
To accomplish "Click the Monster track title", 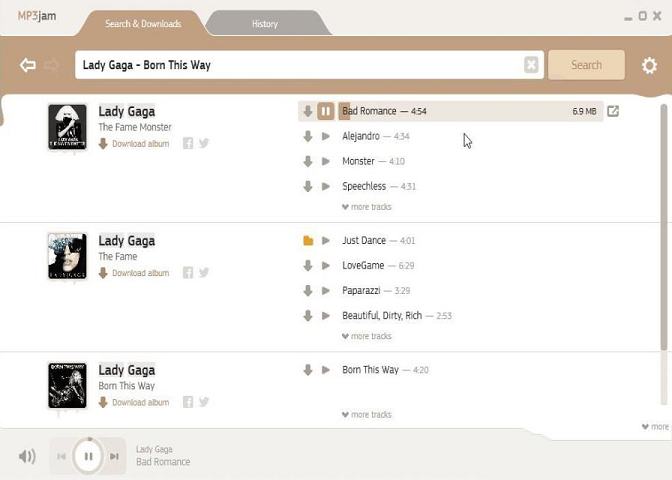I will tap(358, 162).
